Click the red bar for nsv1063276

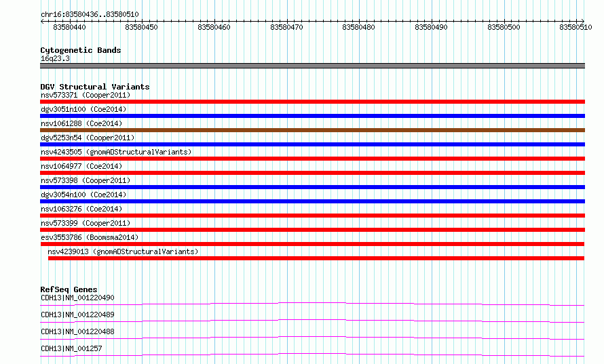(312, 216)
